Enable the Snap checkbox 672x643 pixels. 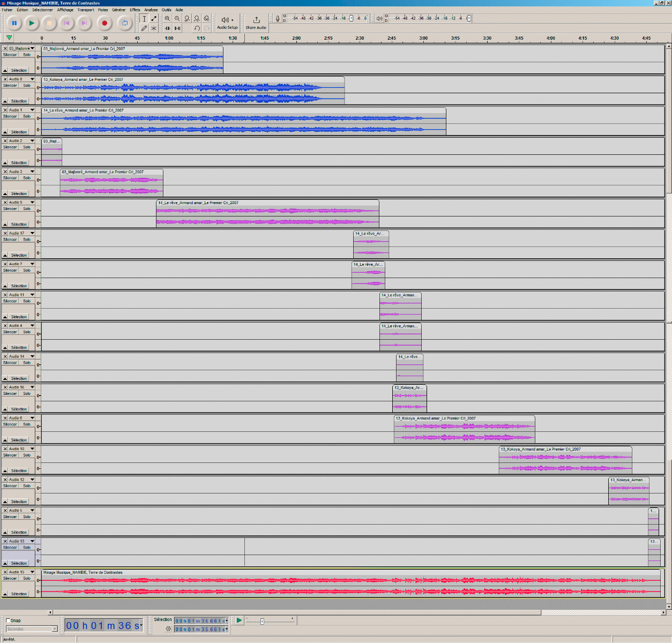pos(9,619)
